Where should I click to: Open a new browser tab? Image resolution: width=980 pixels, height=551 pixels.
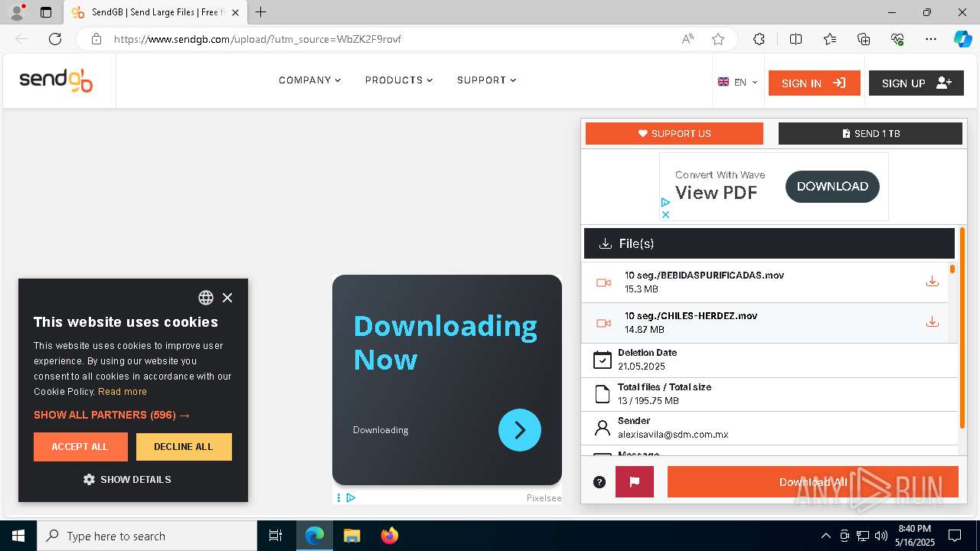261,12
